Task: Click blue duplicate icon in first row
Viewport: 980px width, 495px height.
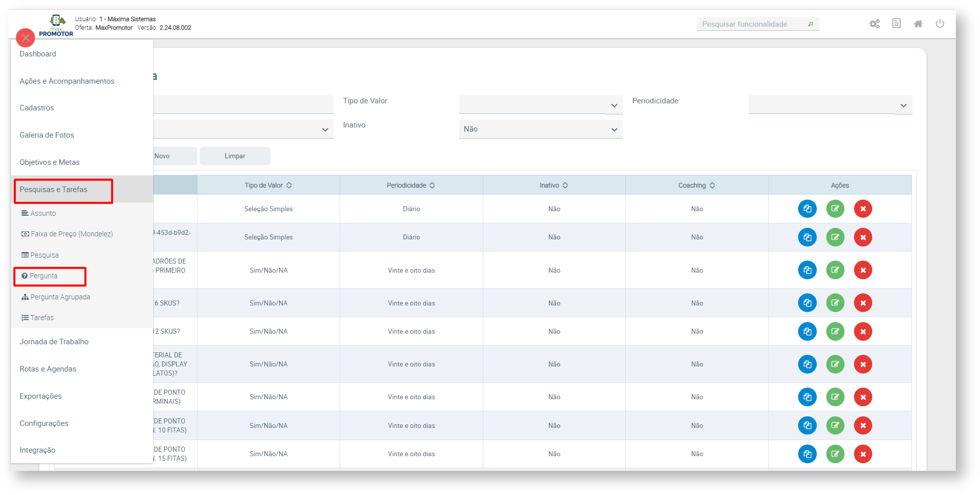Action: click(807, 209)
